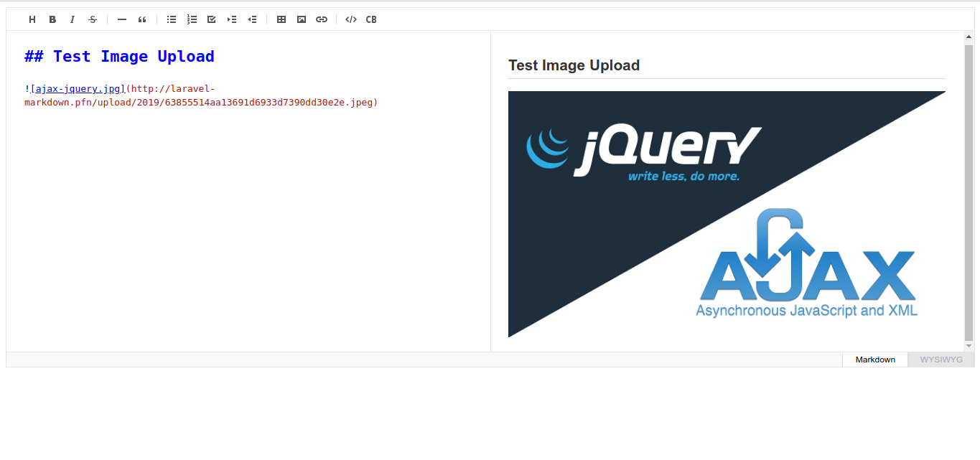Toggle italic formatting
This screenshot has height=460, width=980.
pyautogui.click(x=73, y=19)
